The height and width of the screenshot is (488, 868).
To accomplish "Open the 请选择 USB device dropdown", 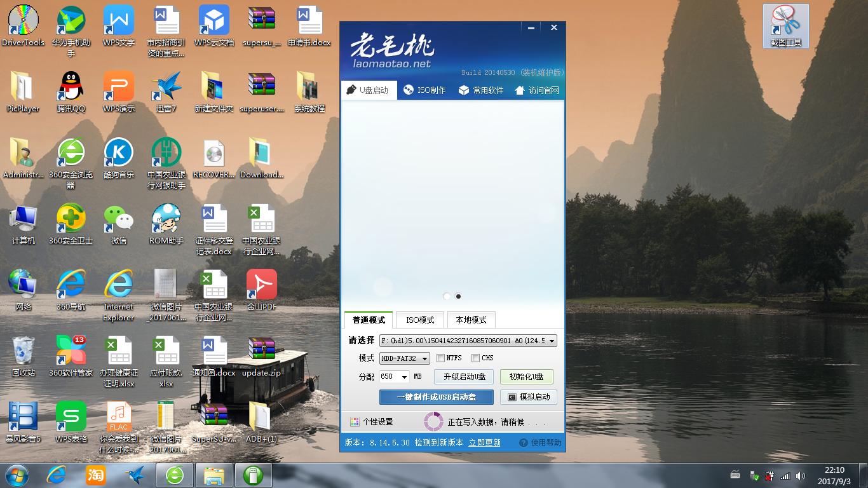I will [552, 341].
